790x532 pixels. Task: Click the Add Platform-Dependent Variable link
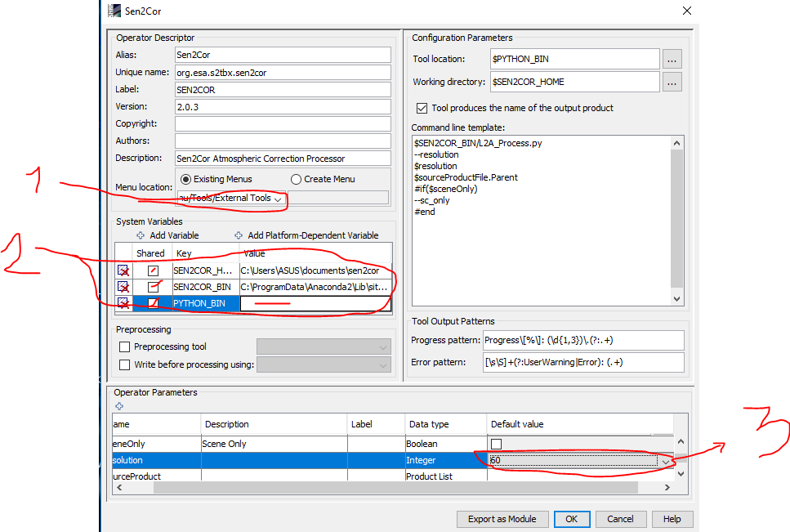[x=313, y=235]
